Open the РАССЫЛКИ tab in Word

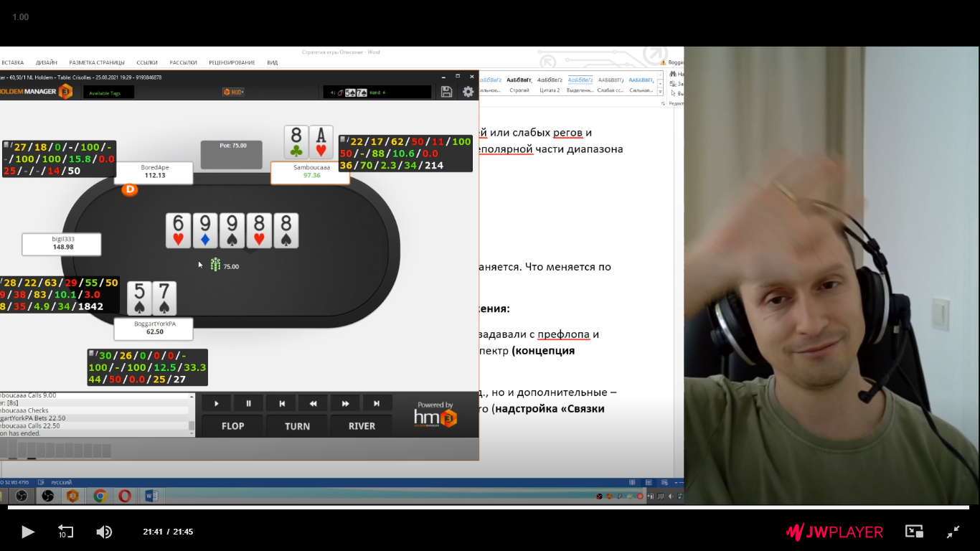[x=184, y=62]
